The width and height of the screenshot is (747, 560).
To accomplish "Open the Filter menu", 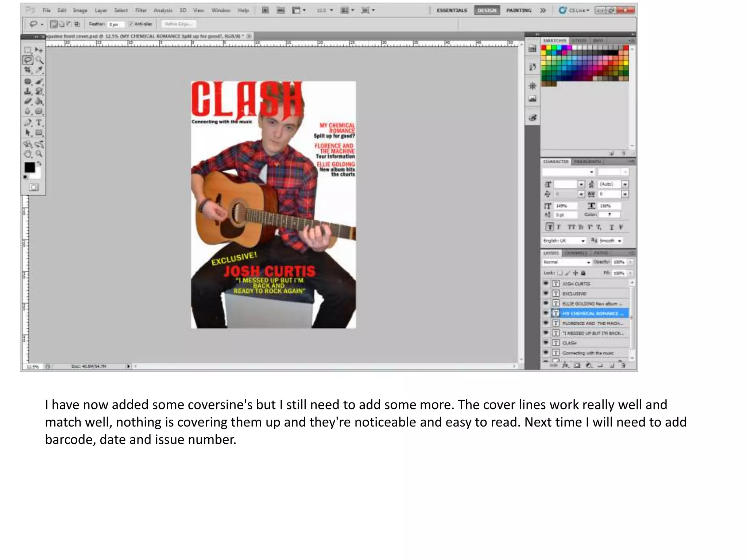I will pos(140,10).
